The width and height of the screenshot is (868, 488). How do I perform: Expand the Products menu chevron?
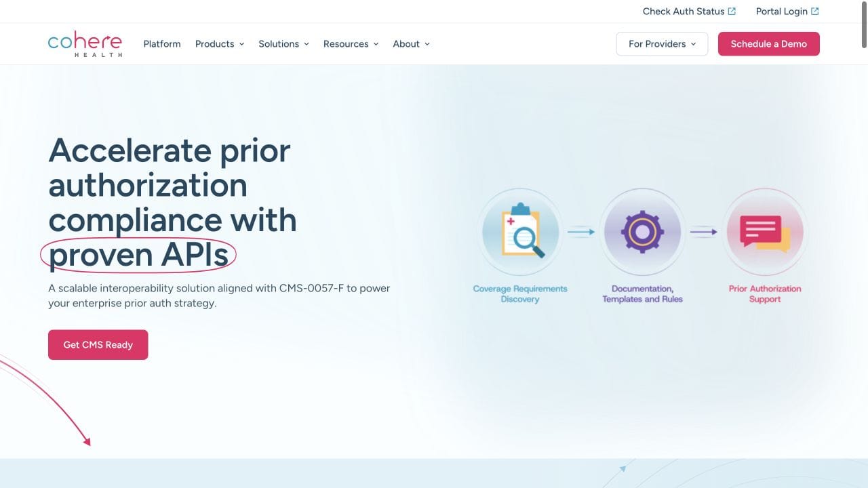point(241,44)
